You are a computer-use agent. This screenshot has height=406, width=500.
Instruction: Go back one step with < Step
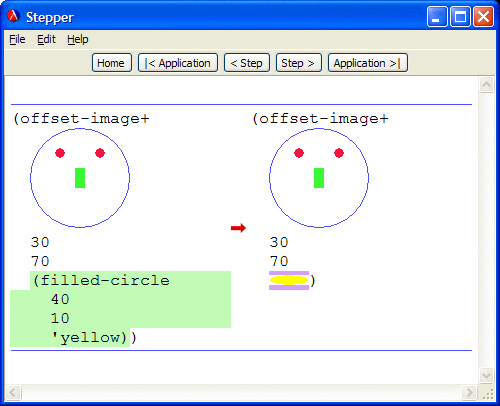click(247, 63)
